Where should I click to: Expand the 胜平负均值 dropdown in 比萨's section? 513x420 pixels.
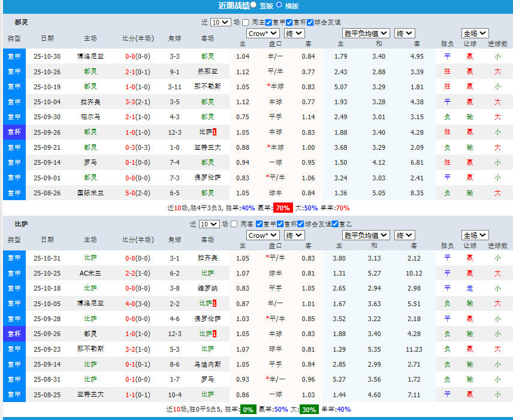pos(366,235)
